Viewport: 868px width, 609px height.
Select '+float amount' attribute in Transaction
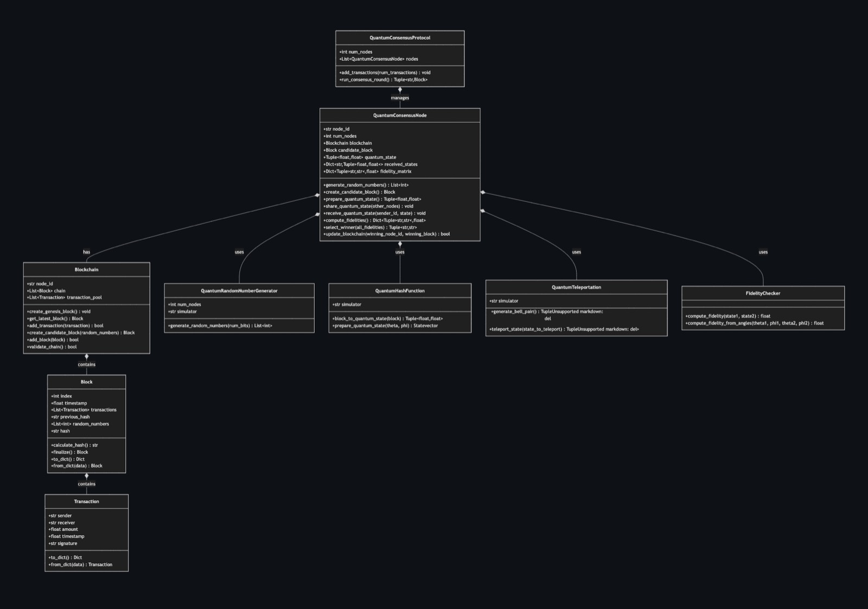point(63,529)
